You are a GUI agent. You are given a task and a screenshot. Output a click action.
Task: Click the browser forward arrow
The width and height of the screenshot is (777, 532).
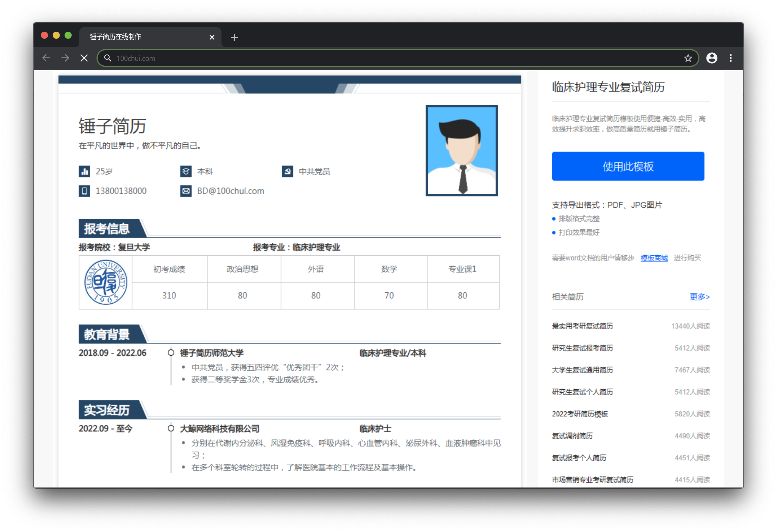coord(65,58)
